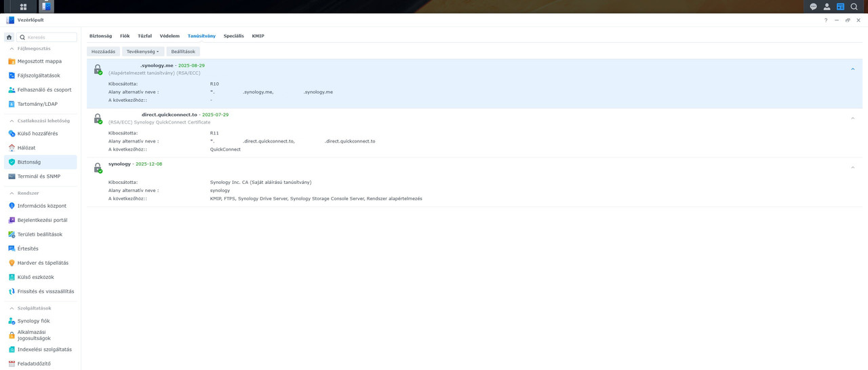
Task: Select the quickconnect.to certificate lock icon
Action: pos(98,119)
